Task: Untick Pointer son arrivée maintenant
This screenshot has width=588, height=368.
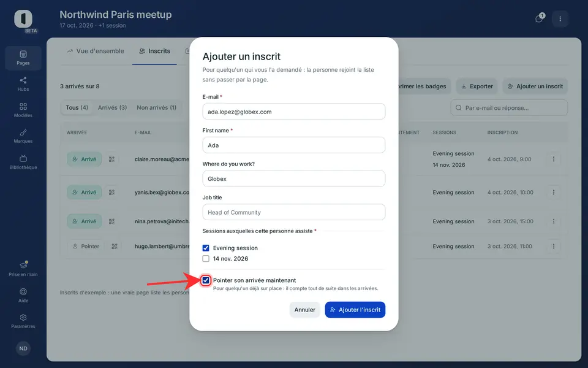Action: pyautogui.click(x=206, y=280)
